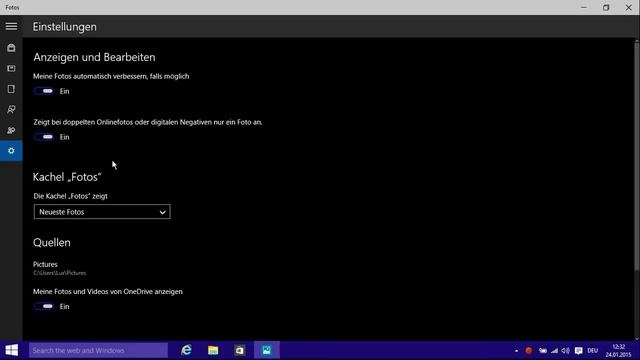Open the volume speaker tray icon
This screenshot has width=640, height=360.
click(565, 351)
